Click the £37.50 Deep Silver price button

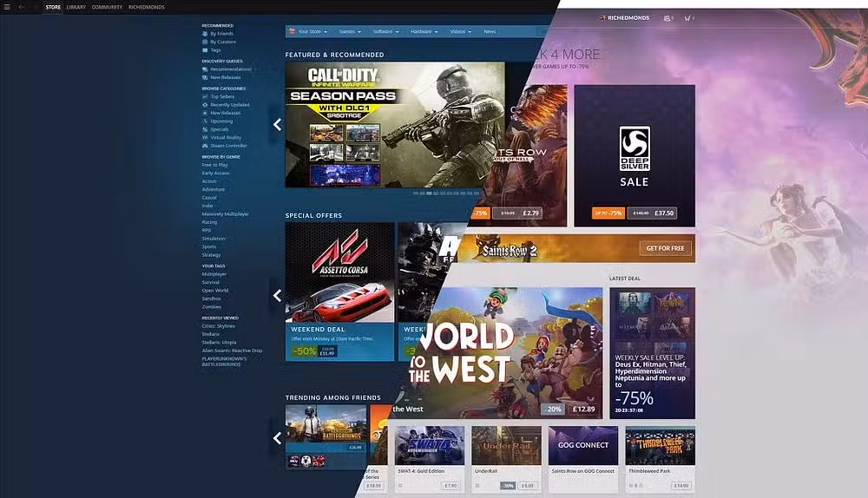(652, 213)
